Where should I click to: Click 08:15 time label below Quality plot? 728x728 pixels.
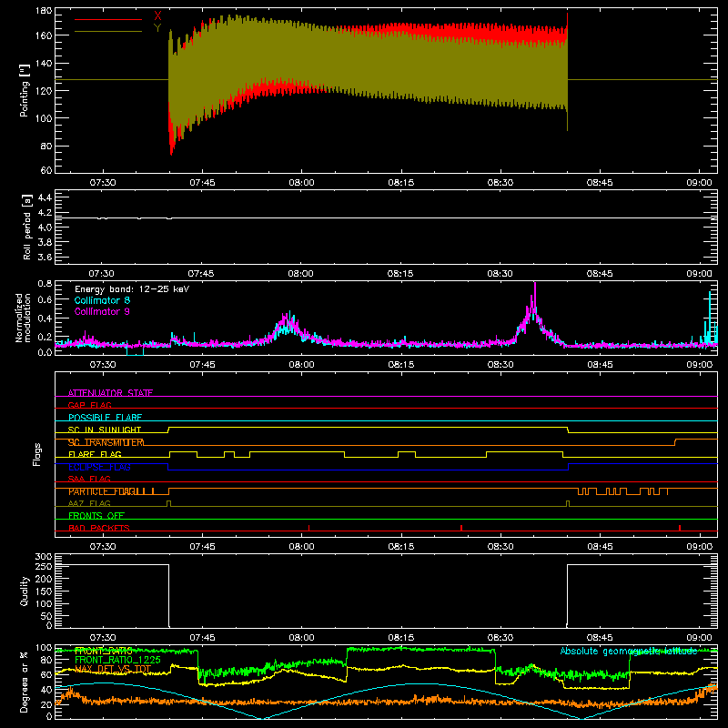pos(400,638)
